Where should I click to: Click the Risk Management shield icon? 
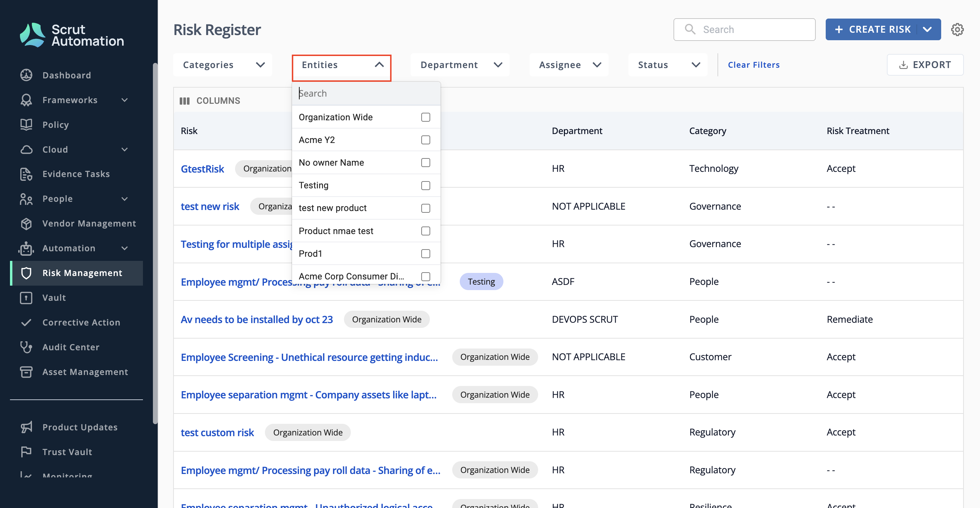[x=26, y=273]
